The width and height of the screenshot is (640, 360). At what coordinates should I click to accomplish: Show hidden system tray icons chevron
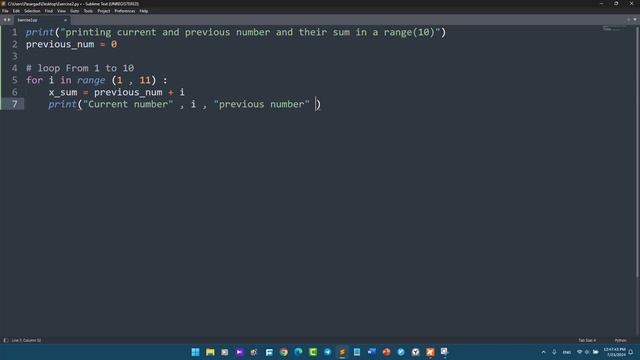click(x=543, y=352)
